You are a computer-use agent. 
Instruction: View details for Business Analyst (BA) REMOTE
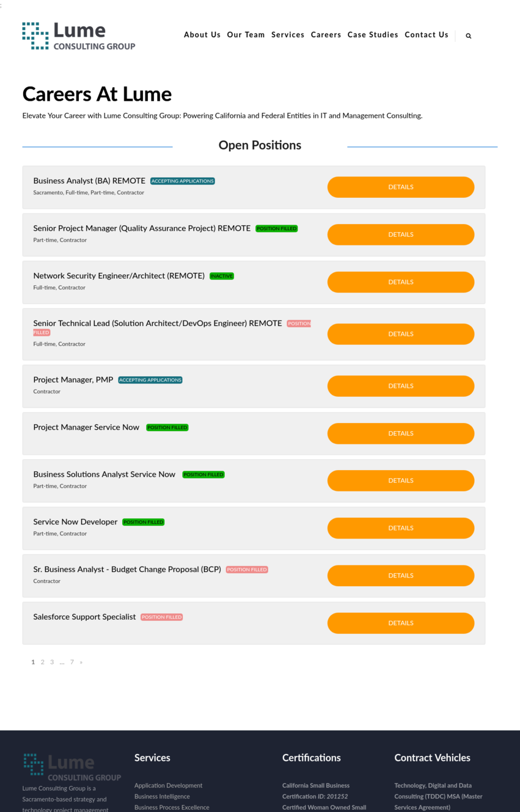coord(400,187)
